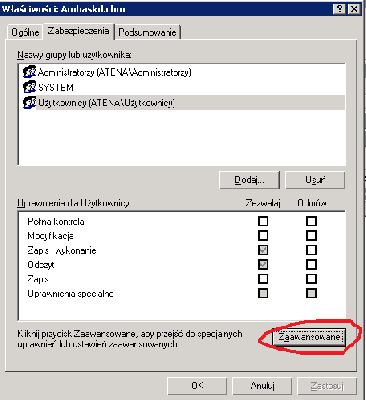
Task: Check Zezwalaj for Pełna kontrola
Action: coord(263,221)
